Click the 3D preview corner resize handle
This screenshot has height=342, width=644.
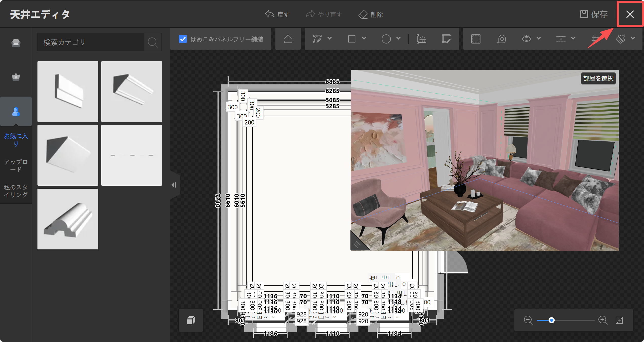[357, 244]
